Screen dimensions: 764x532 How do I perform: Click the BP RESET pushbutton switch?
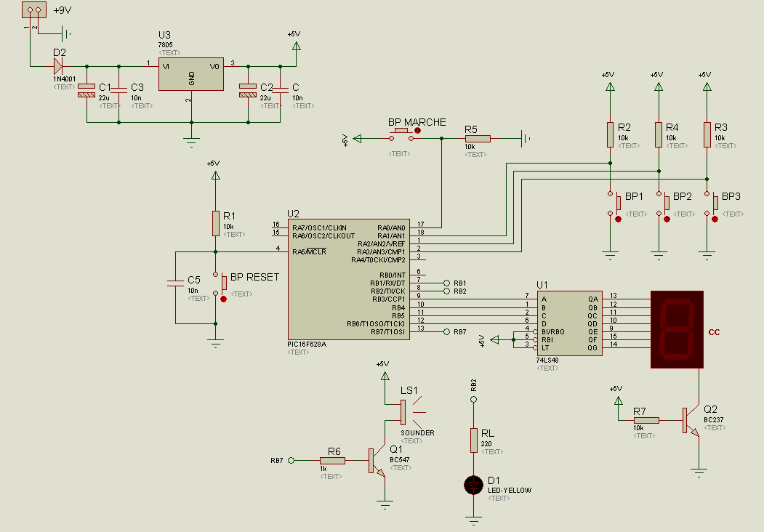(218, 283)
